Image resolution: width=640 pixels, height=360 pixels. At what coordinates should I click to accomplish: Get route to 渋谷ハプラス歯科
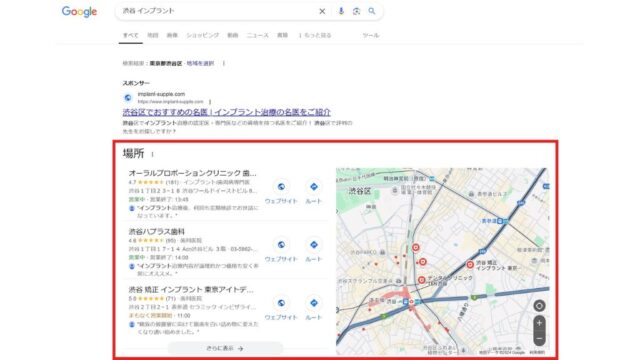click(313, 250)
